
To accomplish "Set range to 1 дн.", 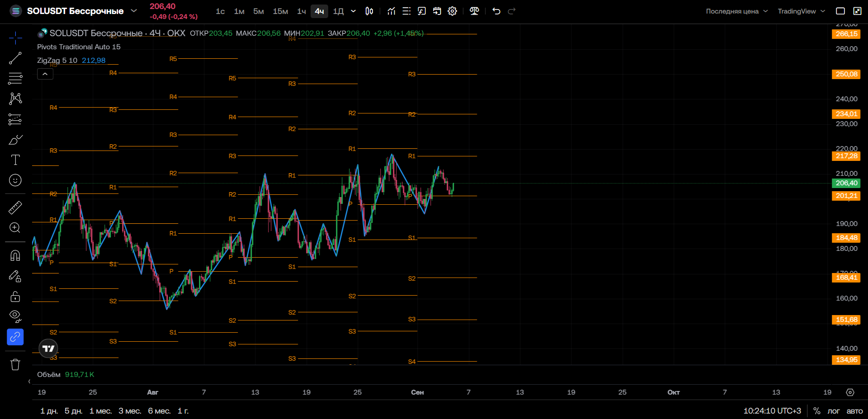I will tap(49, 411).
